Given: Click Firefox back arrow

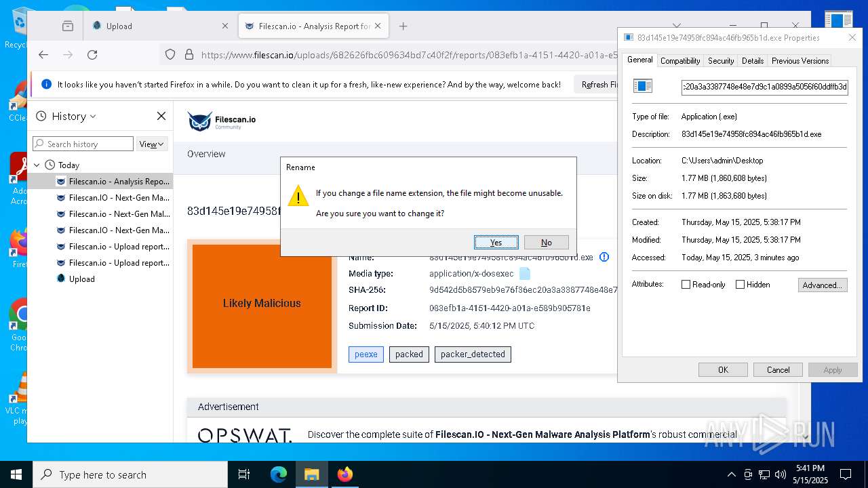Looking at the screenshot, I should pos(43,55).
